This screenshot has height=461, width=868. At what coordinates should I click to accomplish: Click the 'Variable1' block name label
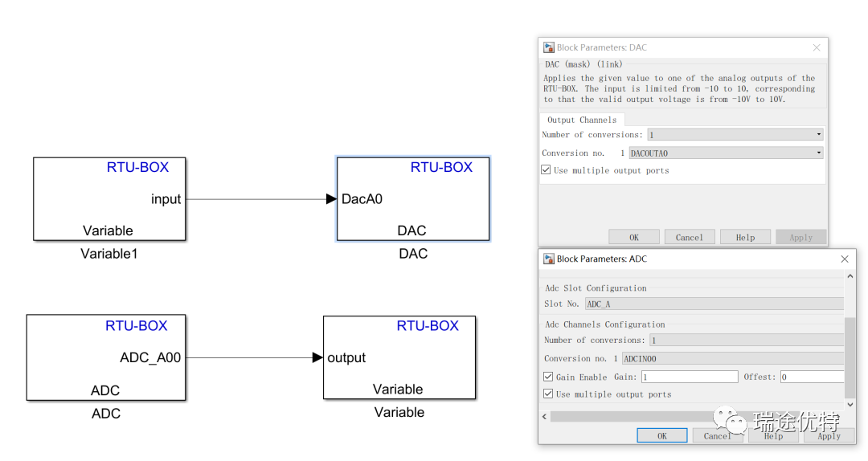[109, 254]
